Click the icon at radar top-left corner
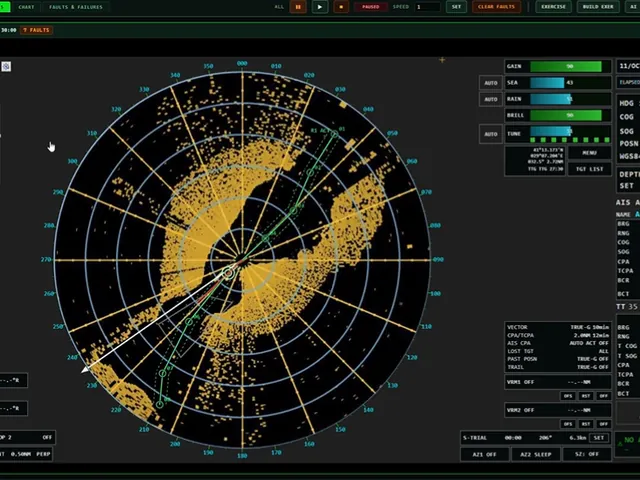Image resolution: width=640 pixels, height=480 pixels. [6, 67]
